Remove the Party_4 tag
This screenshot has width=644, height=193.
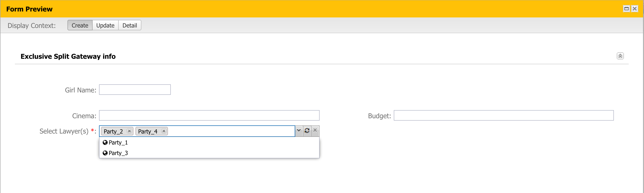click(x=164, y=131)
